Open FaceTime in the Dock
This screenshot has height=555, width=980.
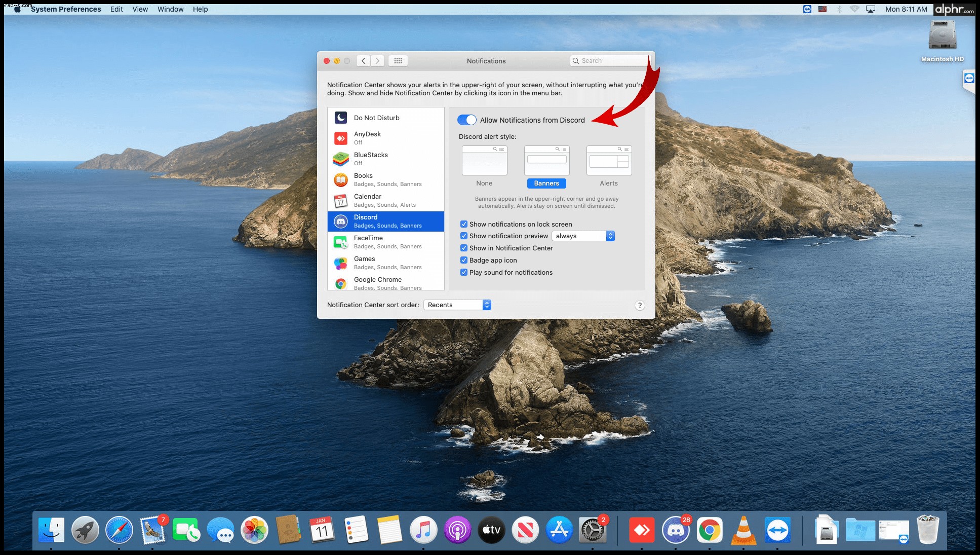[186, 530]
